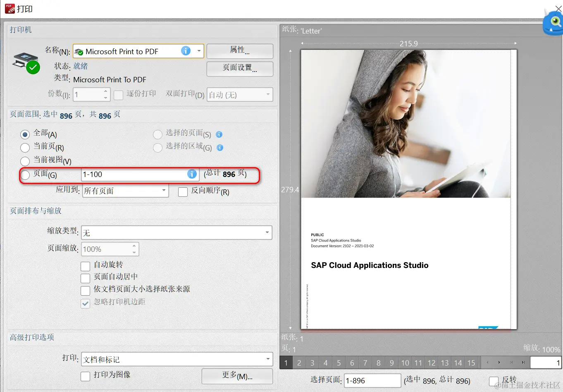The image size is (563, 392).
Task: Enable 页面自动居中 checkbox
Action: point(85,278)
